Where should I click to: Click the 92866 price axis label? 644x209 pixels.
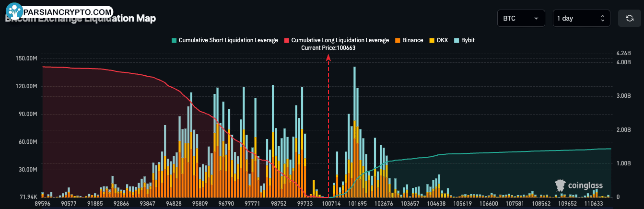[x=121, y=204]
